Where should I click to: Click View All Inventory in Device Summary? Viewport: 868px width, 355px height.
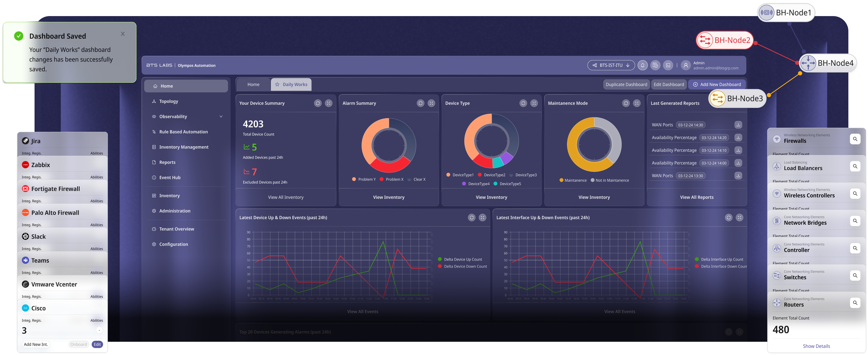coord(286,197)
